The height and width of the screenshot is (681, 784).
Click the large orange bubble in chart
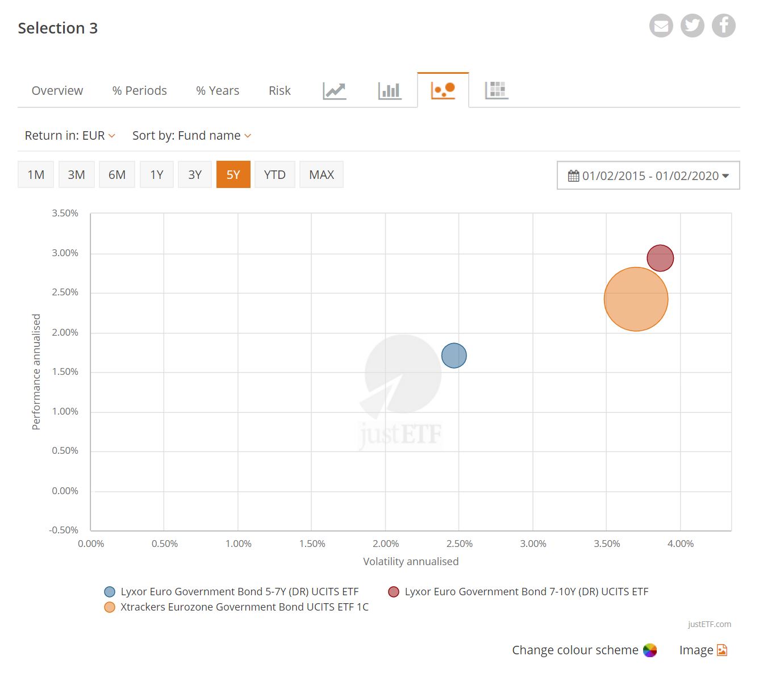point(636,299)
